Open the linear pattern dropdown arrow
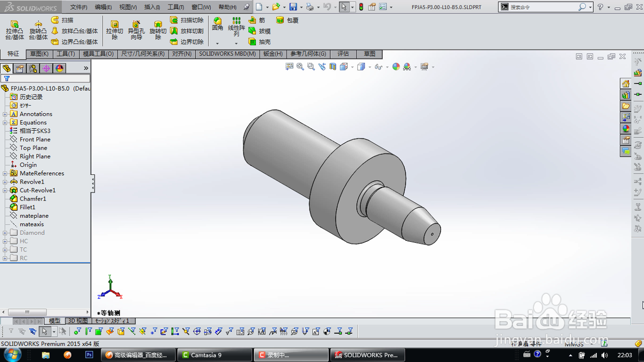The image size is (644, 362). tap(236, 43)
